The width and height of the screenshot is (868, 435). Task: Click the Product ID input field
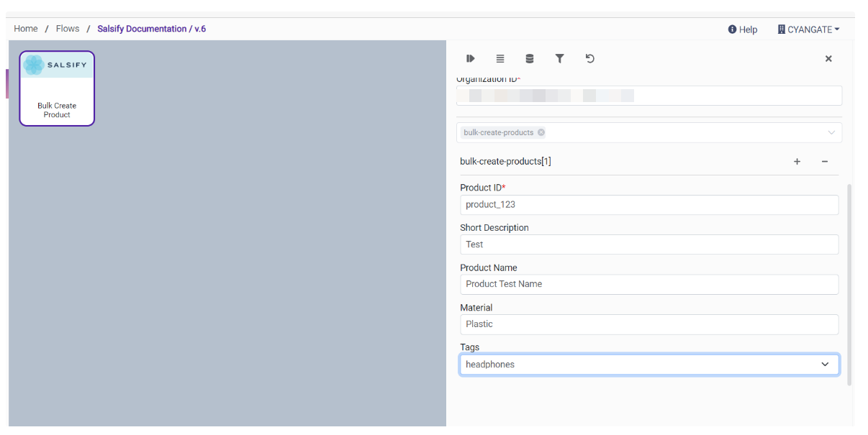point(648,205)
